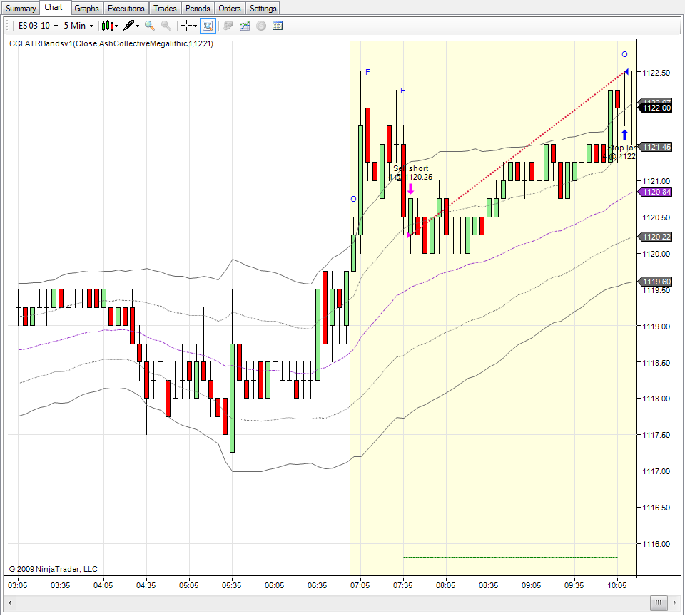Open the Executions tab
685x616 pixels.
coord(126,9)
